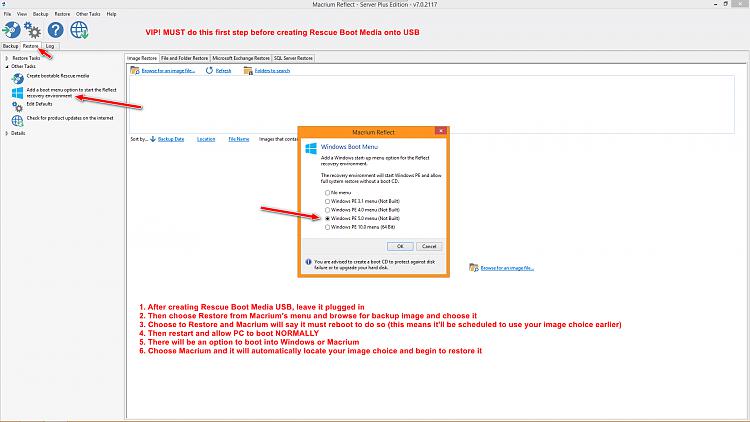The width and height of the screenshot is (750, 422).
Task: Click Check for product updates text
Action: coord(70,118)
